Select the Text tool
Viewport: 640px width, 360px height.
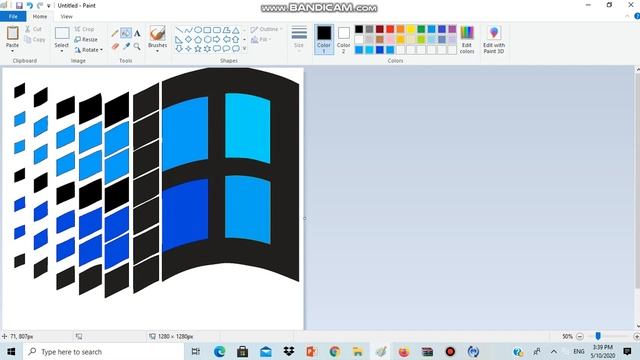137,33
